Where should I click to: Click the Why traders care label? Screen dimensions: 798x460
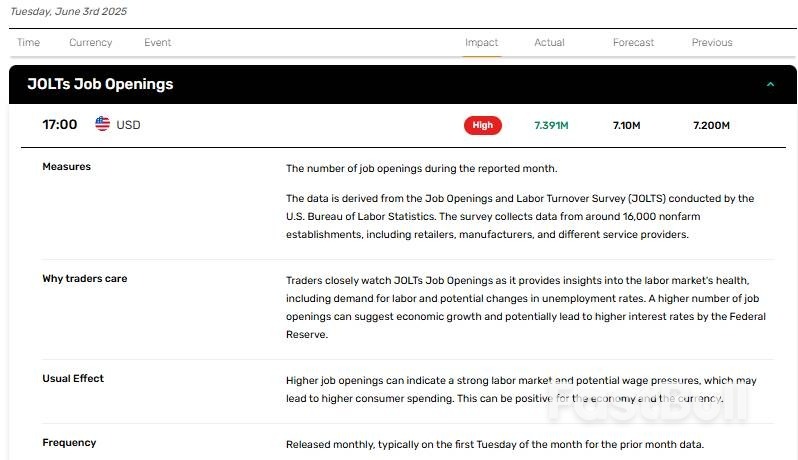tap(84, 279)
